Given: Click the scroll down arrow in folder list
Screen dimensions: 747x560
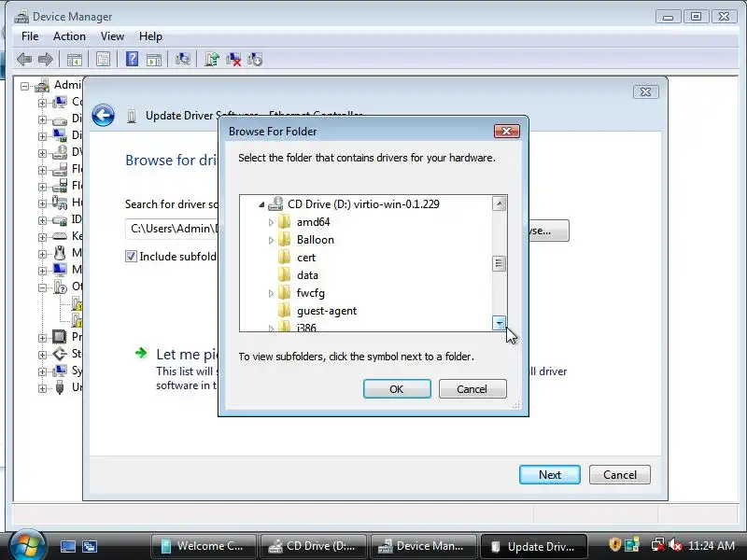Looking at the screenshot, I should tap(499, 323).
